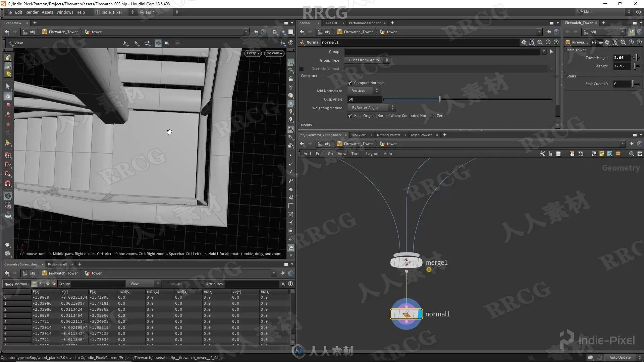Switch to the Material Palette tab
Viewport: 644px width, 362px height.
388,135
